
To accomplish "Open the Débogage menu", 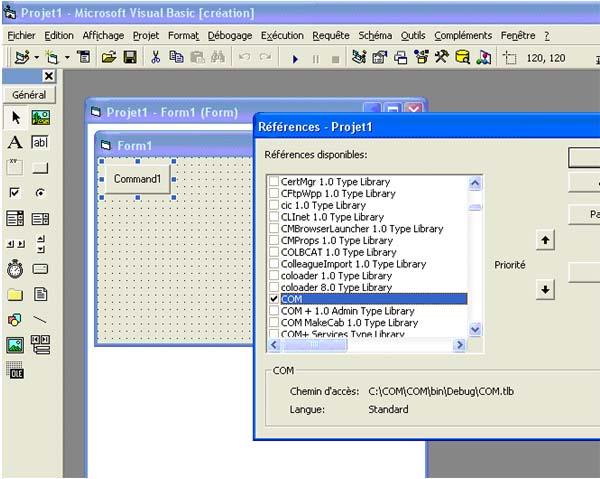I will click(230, 36).
